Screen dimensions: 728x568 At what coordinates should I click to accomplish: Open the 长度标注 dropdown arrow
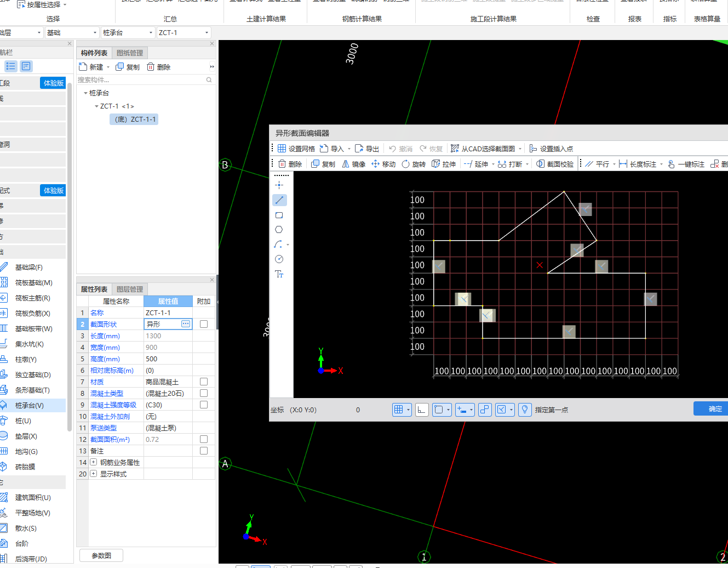point(662,164)
